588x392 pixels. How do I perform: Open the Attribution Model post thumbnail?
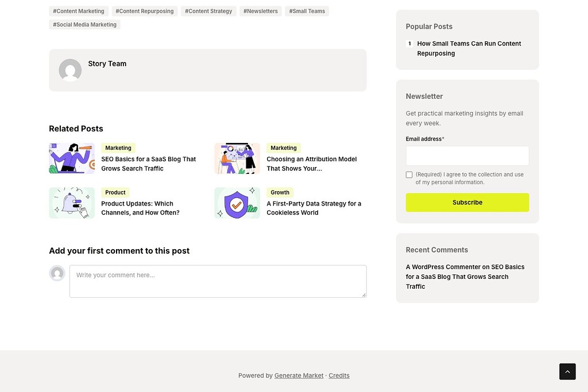[237, 158]
